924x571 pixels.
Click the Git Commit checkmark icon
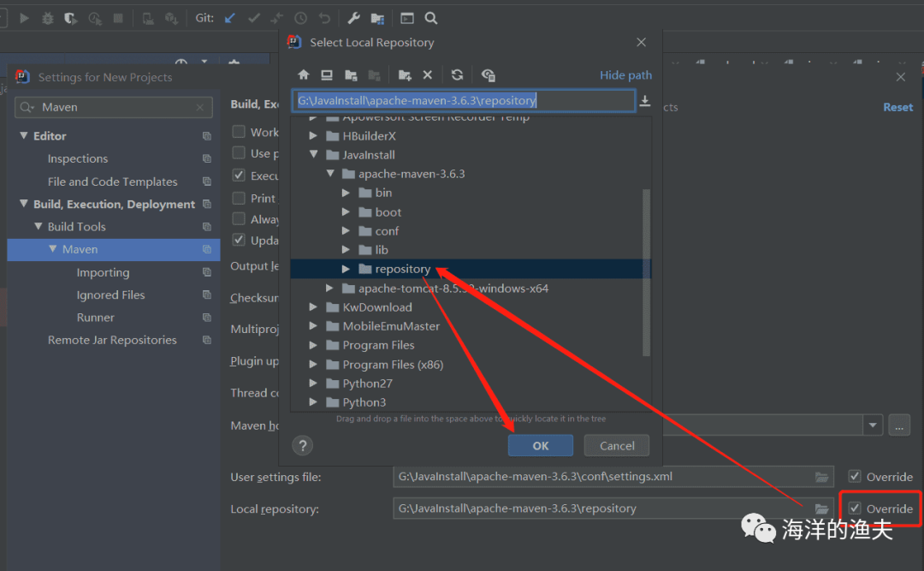[254, 18]
